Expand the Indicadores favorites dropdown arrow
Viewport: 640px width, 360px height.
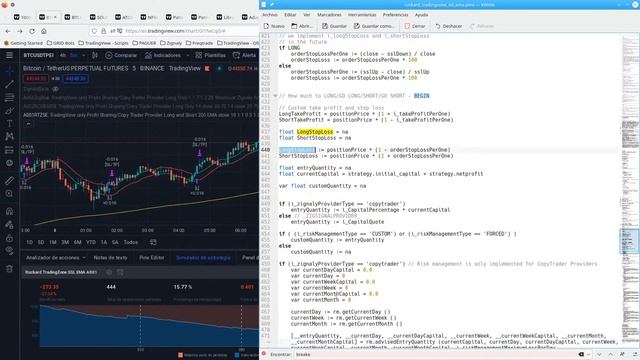coord(188,55)
